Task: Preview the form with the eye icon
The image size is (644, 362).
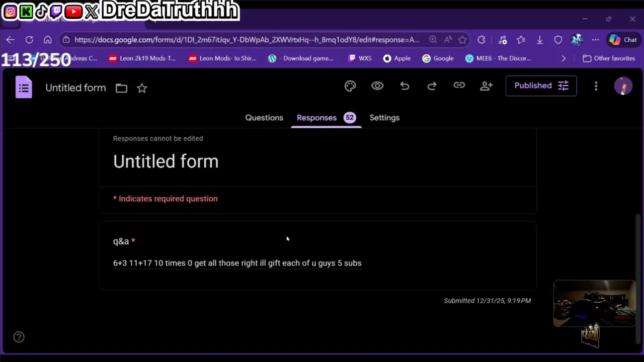Action: pos(377,86)
